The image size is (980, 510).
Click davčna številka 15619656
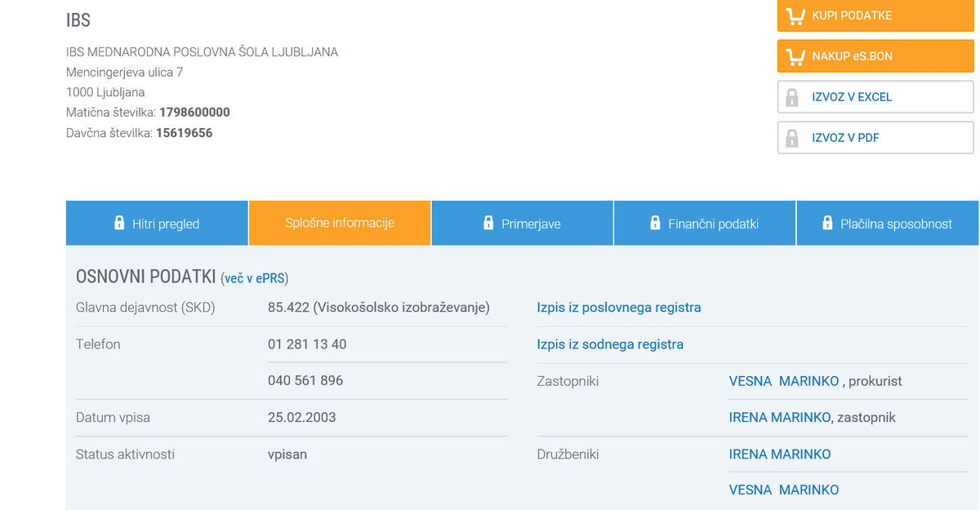[x=185, y=132]
